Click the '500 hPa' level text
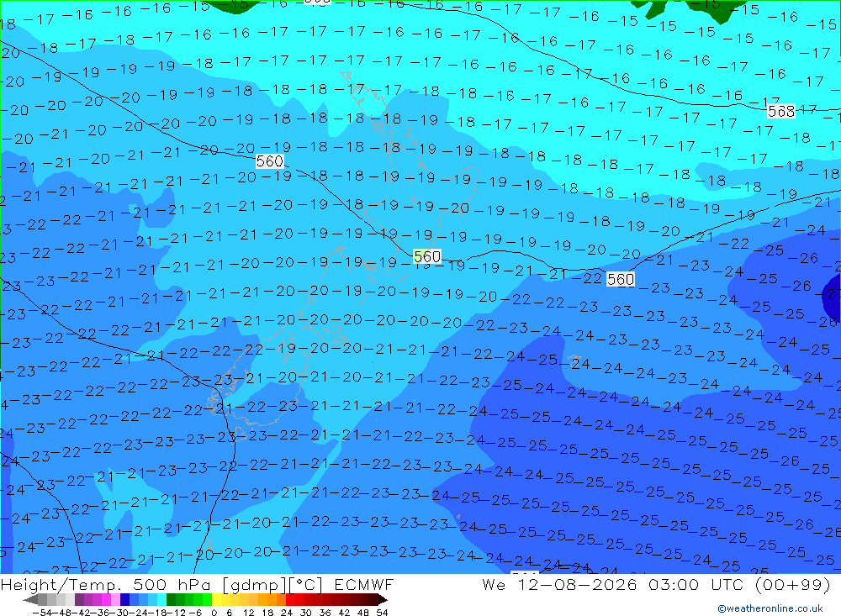The width and height of the screenshot is (841, 616). point(173,584)
